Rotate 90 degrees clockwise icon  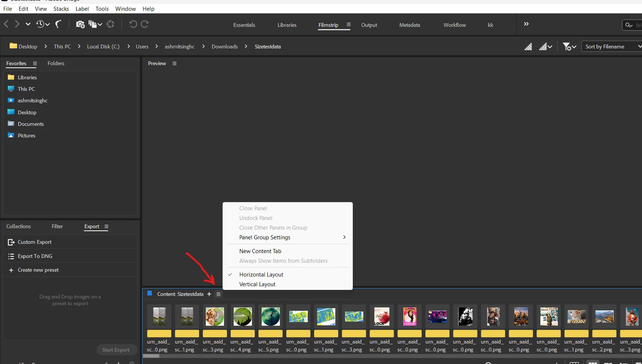(x=145, y=24)
